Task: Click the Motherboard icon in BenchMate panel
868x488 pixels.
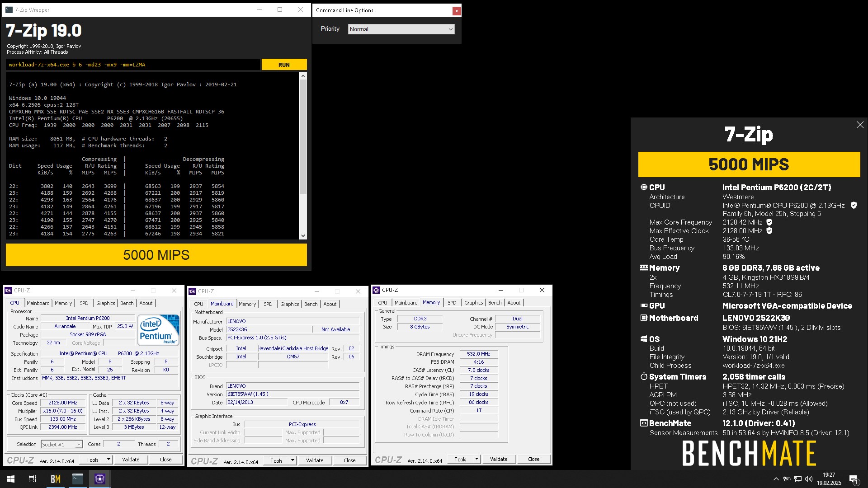Action: (644, 318)
